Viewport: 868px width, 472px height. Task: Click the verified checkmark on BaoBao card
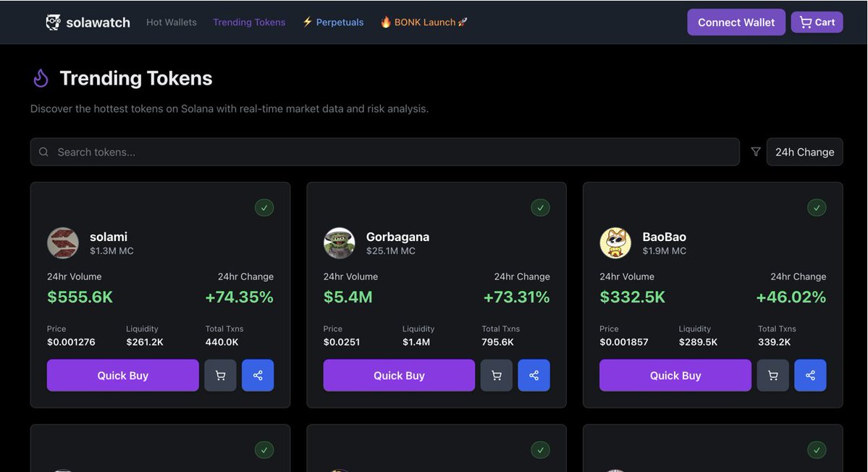coord(817,208)
